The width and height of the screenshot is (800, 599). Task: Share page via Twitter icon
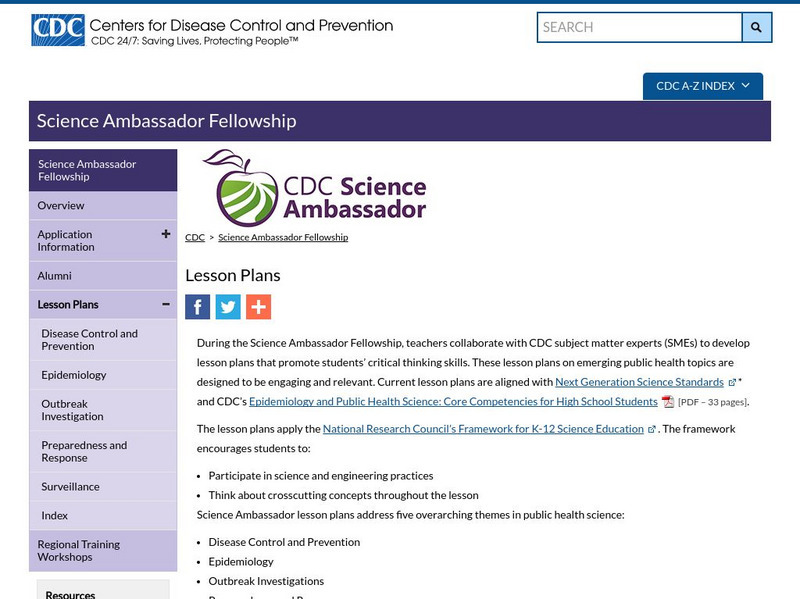pyautogui.click(x=228, y=307)
